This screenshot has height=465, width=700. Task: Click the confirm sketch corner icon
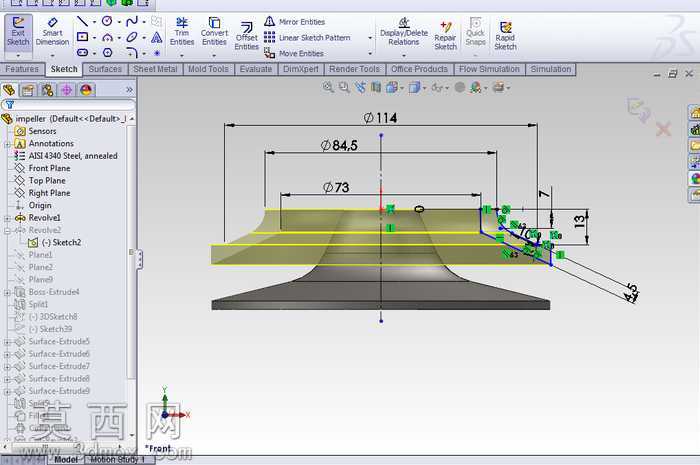click(638, 110)
